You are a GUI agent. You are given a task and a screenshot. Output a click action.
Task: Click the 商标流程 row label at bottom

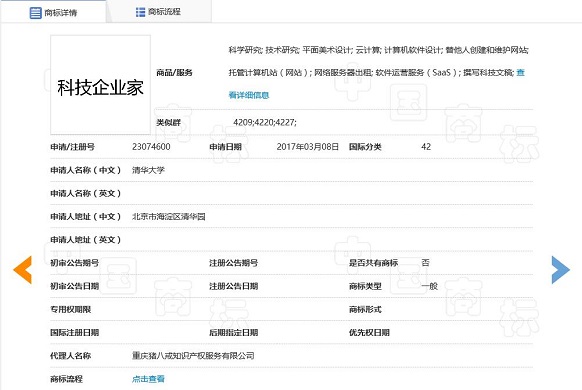tap(66, 379)
